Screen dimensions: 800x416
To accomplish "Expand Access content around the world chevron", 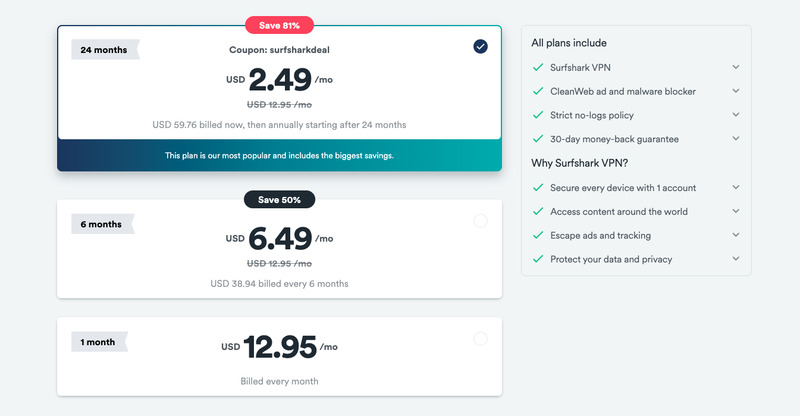I will [736, 211].
